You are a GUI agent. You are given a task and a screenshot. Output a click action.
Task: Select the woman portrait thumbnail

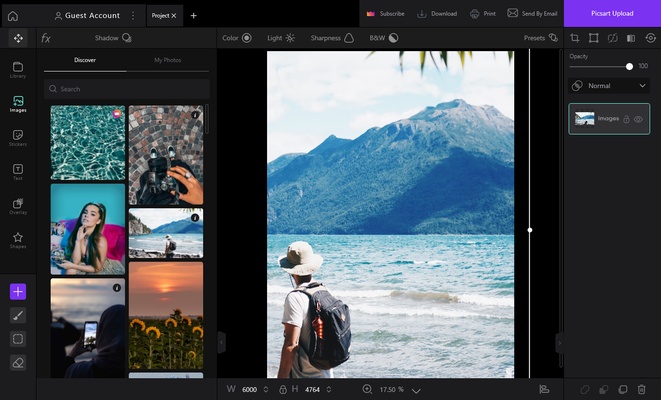click(88, 229)
